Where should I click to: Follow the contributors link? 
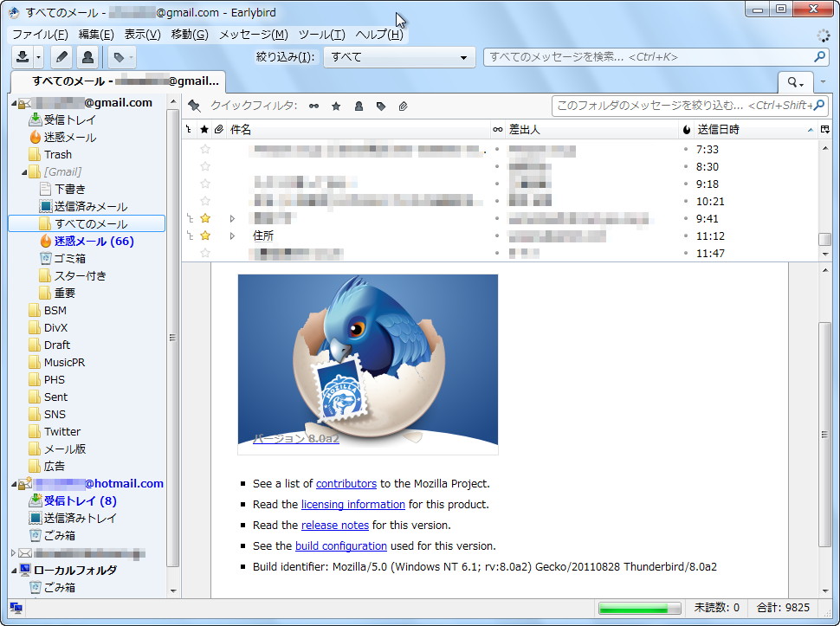346,483
